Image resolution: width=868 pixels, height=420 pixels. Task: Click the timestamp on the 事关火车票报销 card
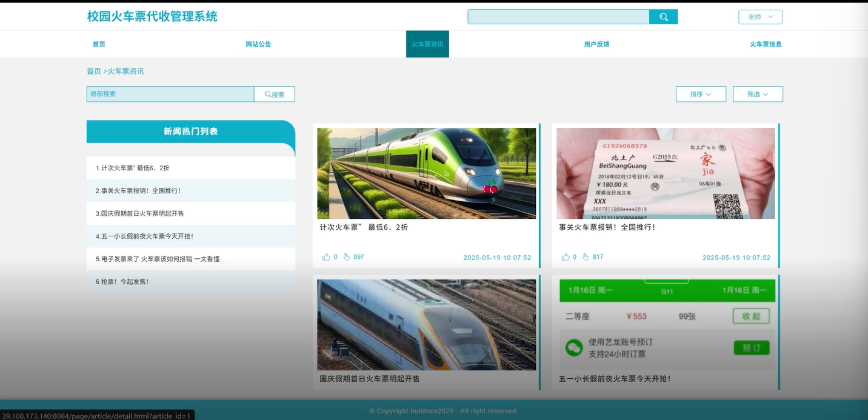click(736, 258)
